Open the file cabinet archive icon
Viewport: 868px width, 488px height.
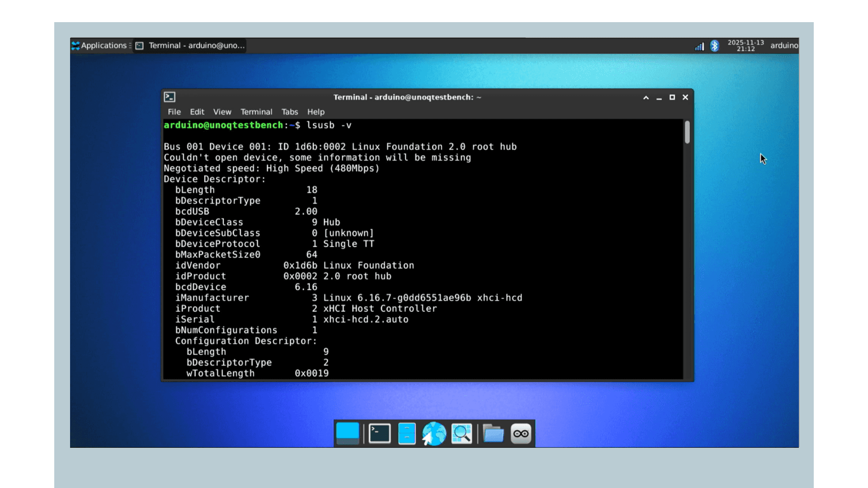[x=406, y=433]
